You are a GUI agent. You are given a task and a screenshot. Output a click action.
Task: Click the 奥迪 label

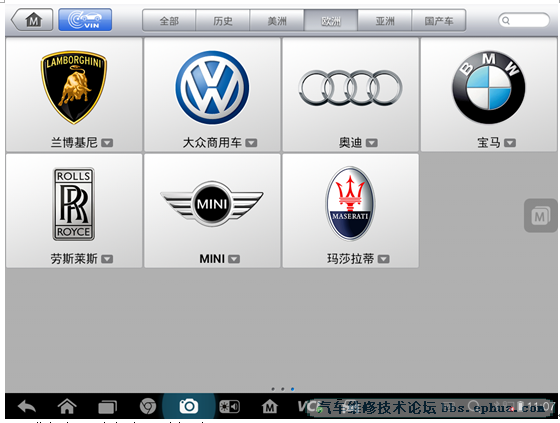(350, 143)
